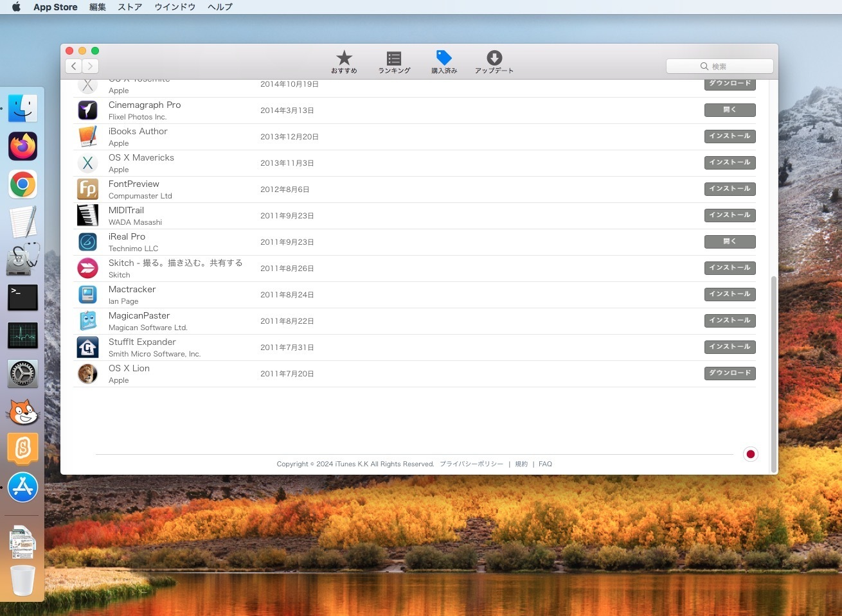Open the アップデート (Updates) toolbar icon
This screenshot has height=616, width=842.
click(x=494, y=58)
